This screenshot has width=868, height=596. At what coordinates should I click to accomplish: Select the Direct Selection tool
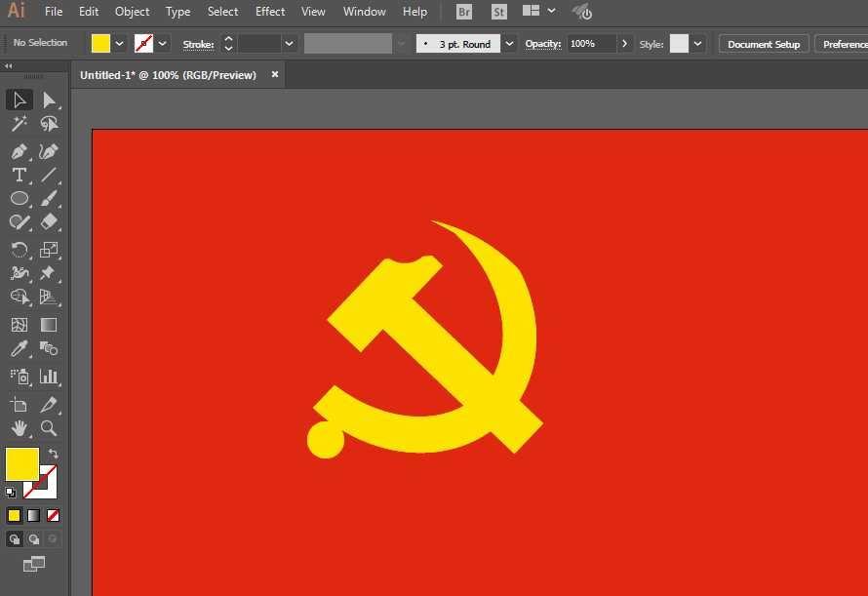(51, 99)
